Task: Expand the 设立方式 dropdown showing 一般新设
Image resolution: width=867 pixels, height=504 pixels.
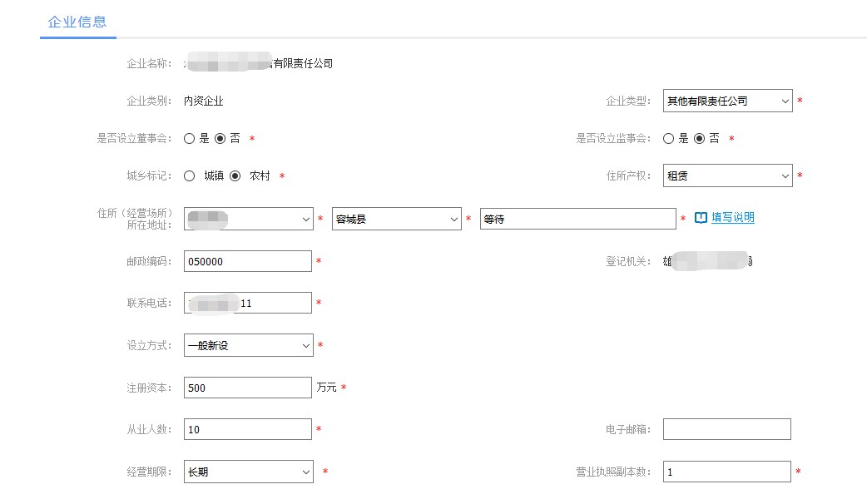Action: 248,345
